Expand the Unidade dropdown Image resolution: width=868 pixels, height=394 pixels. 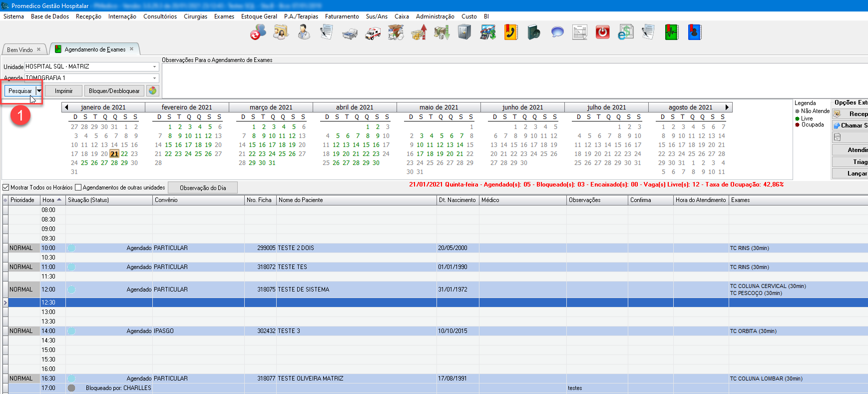tap(154, 66)
